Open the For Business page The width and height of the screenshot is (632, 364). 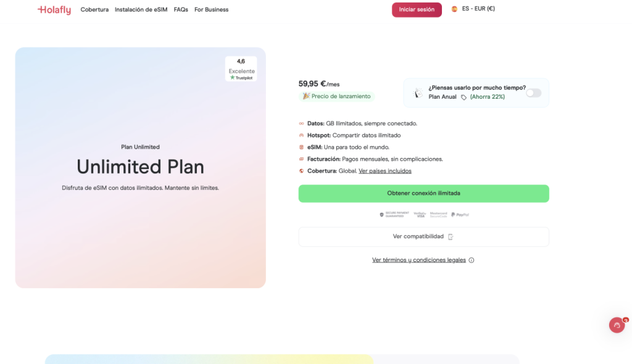click(211, 9)
